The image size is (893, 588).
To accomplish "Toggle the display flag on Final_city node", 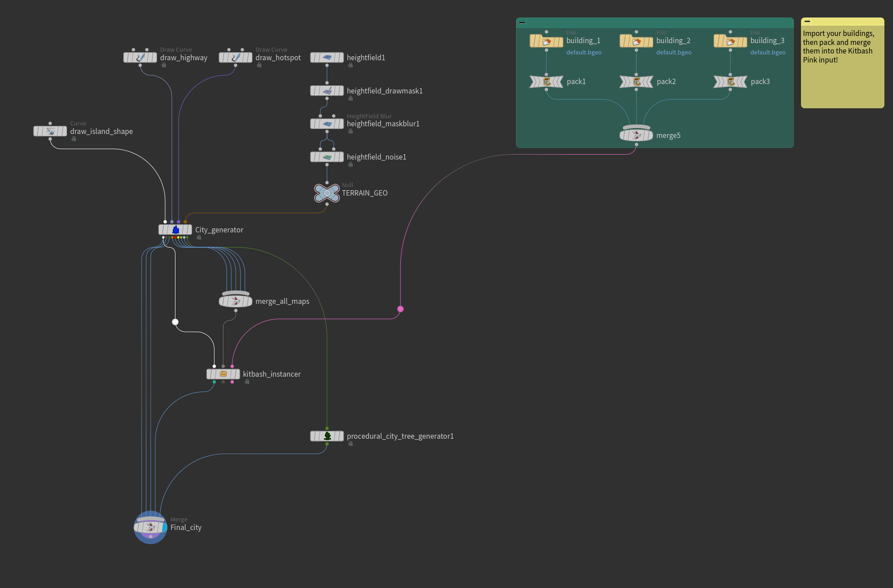I will point(165,527).
